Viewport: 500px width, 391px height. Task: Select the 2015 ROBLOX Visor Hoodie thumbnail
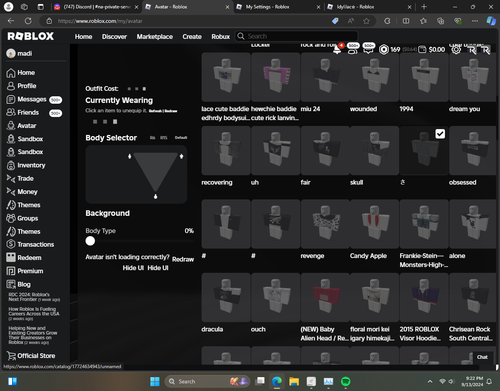pos(424,297)
